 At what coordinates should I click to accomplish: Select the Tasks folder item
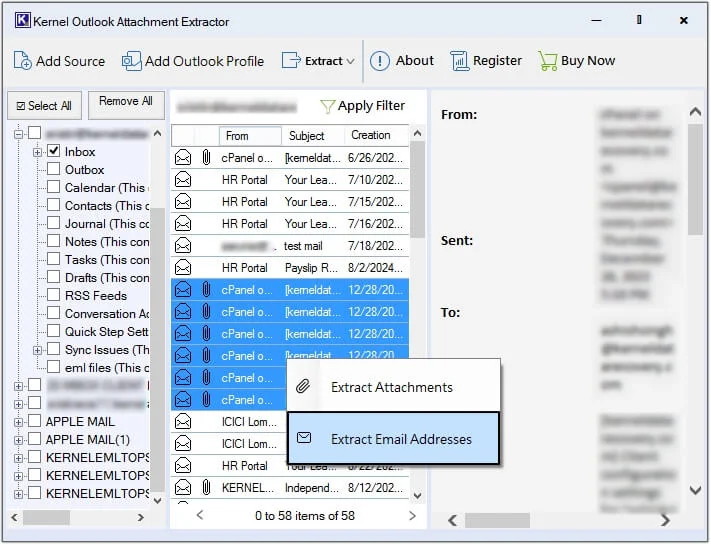coord(107,260)
